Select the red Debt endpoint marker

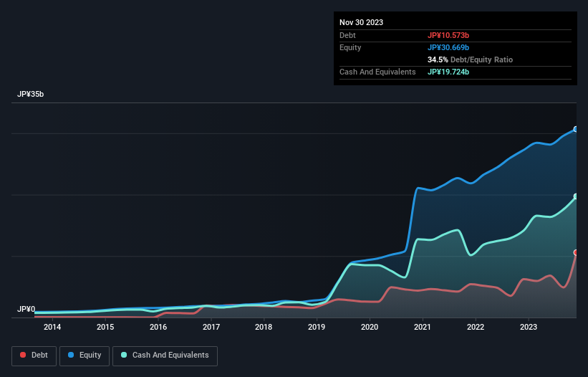[576, 252]
